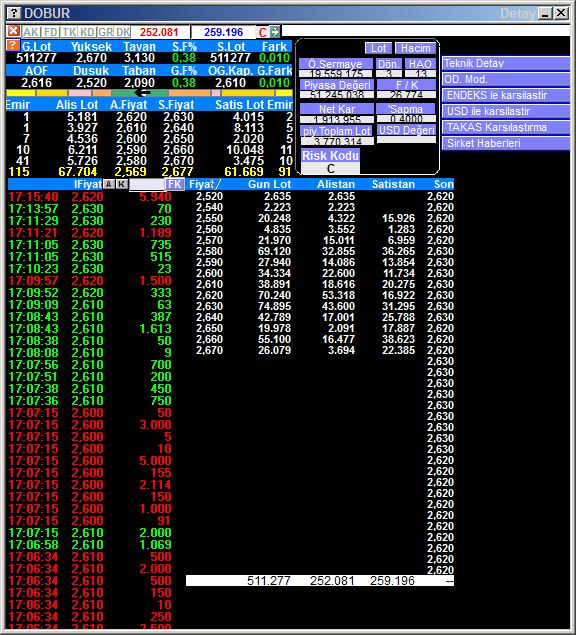Toggle the FK button beside the input
Screen dimensions: 576x635
point(175,184)
